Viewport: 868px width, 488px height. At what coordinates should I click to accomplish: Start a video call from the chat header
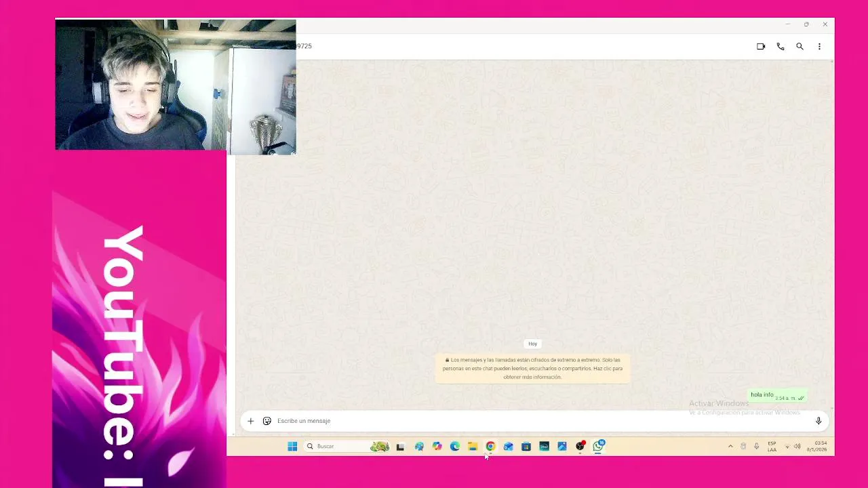pos(761,47)
